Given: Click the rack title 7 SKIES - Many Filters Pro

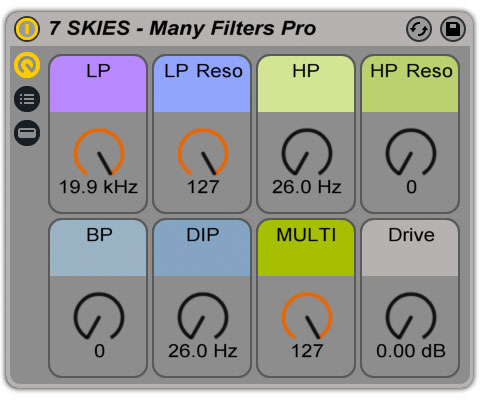Looking at the screenshot, I should tap(182, 28).
